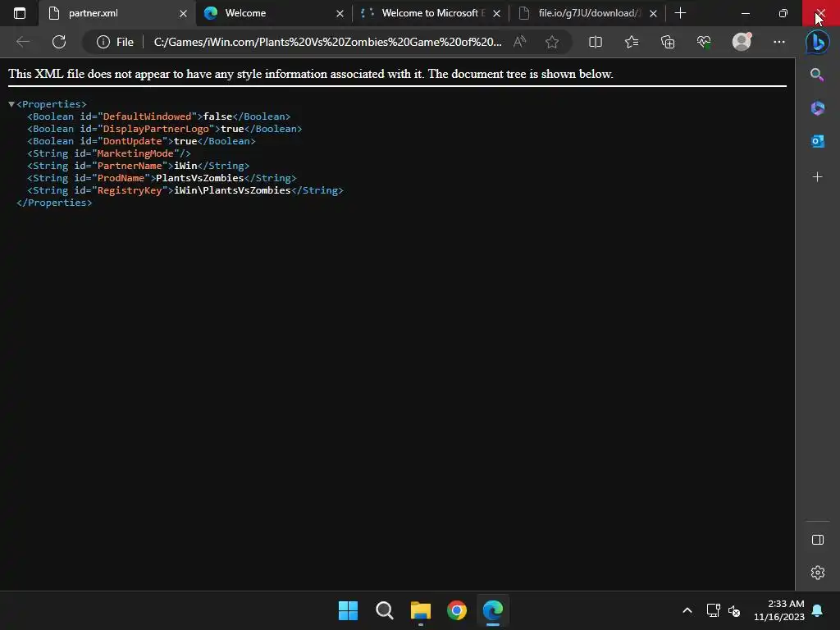Open sidebar settings gear

pyautogui.click(x=818, y=573)
